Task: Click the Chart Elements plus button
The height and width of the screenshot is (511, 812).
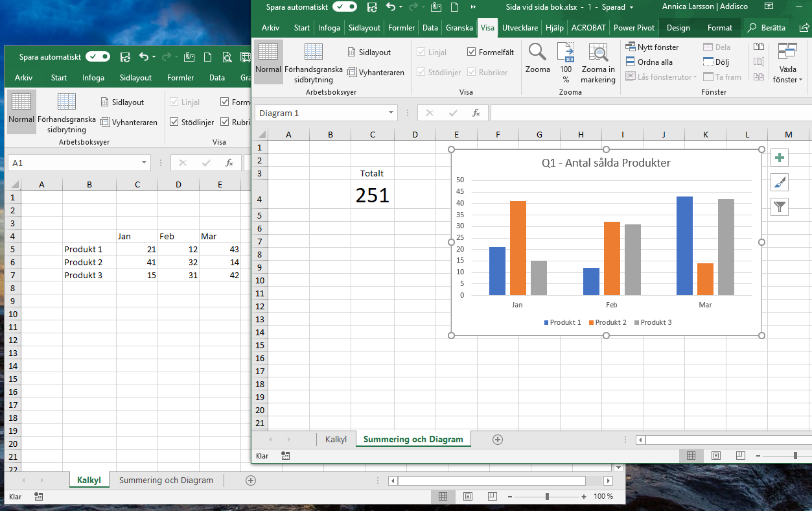Action: [780, 158]
